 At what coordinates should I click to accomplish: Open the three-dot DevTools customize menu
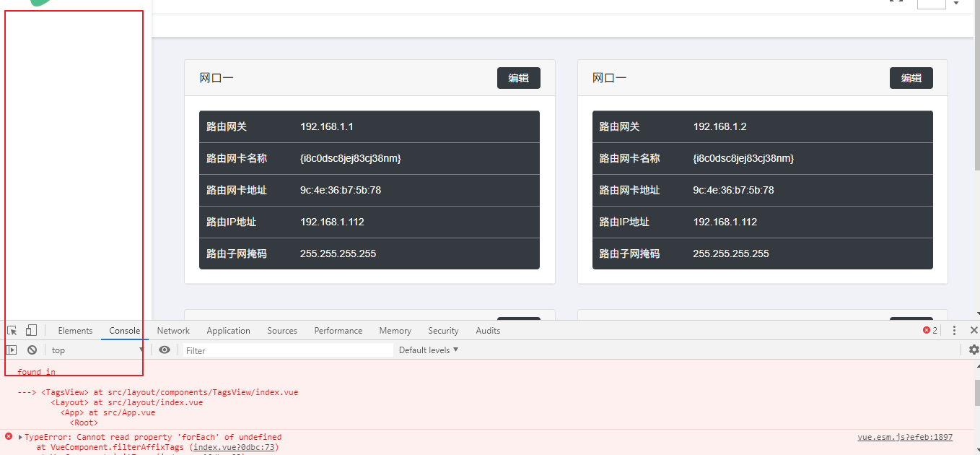(953, 330)
